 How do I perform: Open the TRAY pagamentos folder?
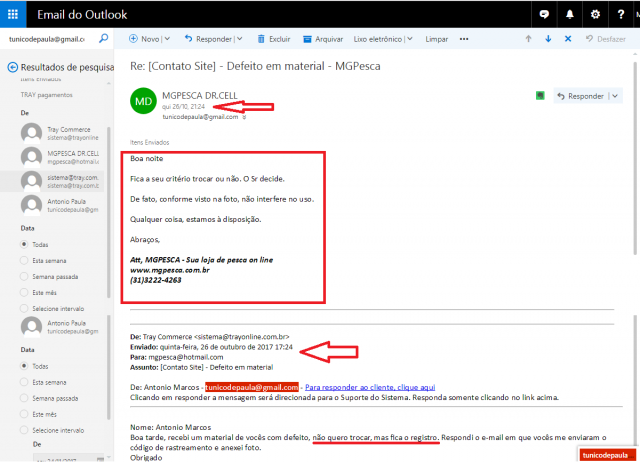(47, 95)
